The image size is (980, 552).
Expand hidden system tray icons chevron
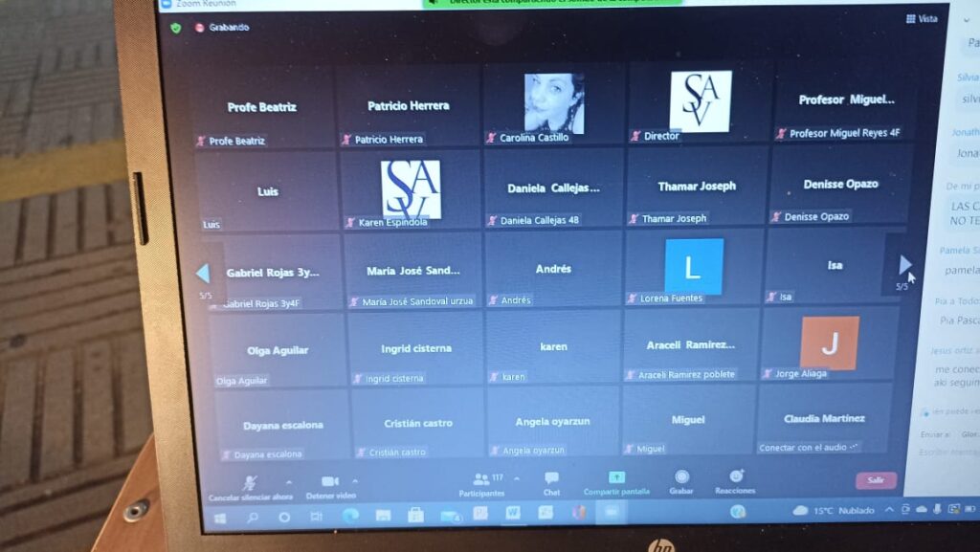[889, 510]
